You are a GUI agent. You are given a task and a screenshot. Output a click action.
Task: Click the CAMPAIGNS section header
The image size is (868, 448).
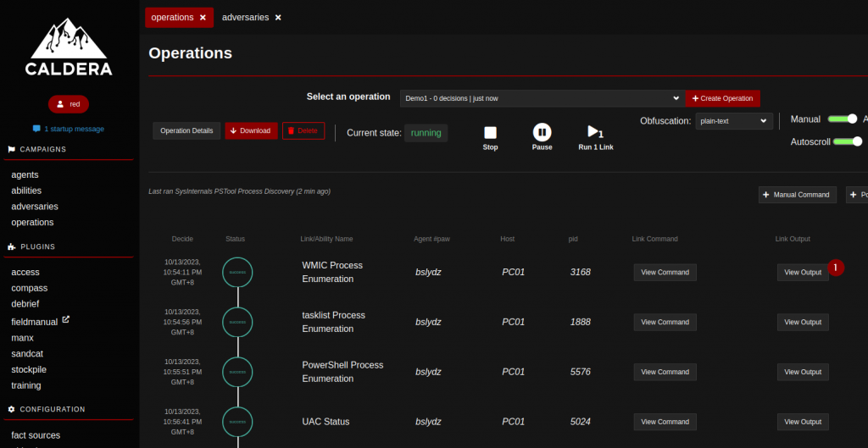click(43, 149)
